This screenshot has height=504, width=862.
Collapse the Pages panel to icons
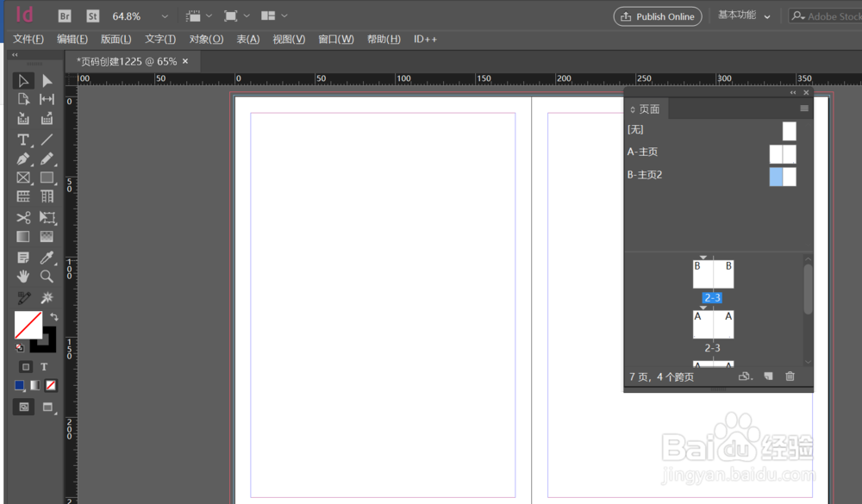pos(793,92)
